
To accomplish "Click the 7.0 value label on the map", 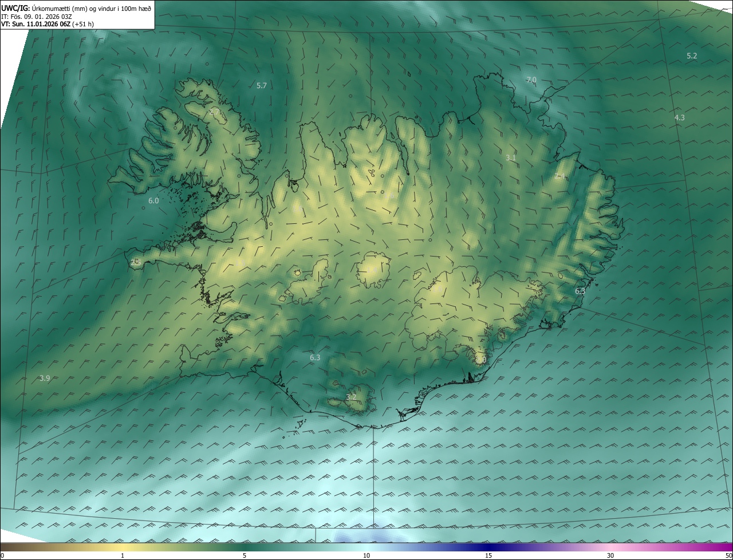I will coord(531,80).
